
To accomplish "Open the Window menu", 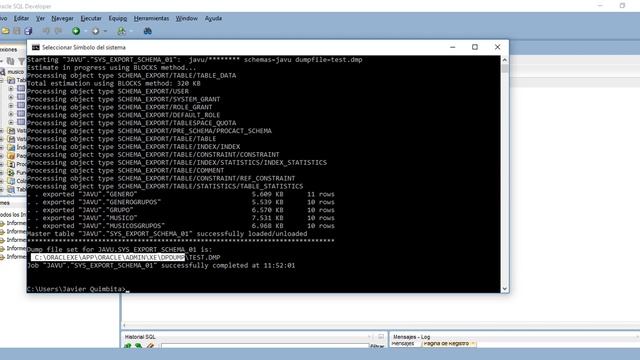I will coord(187,18).
